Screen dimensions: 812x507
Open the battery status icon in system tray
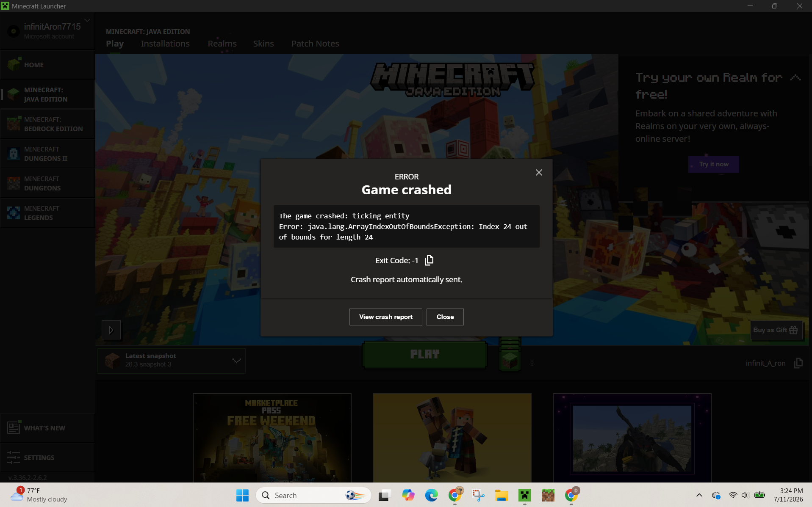759,495
